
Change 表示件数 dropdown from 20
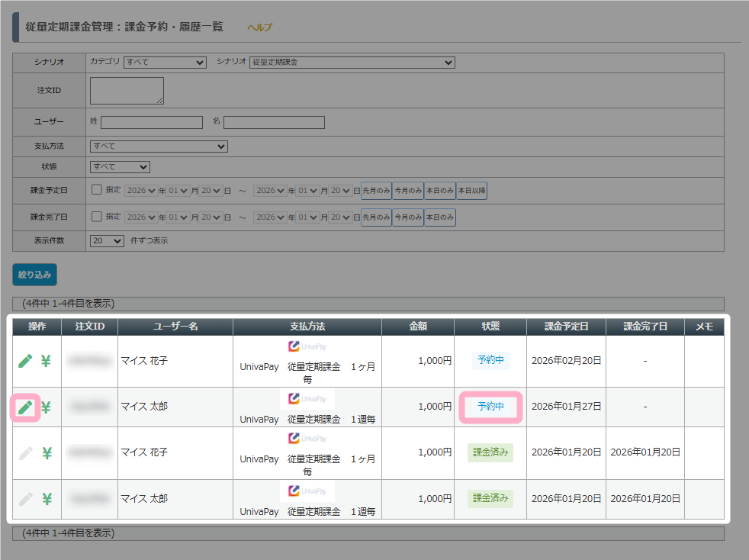pyautogui.click(x=107, y=241)
